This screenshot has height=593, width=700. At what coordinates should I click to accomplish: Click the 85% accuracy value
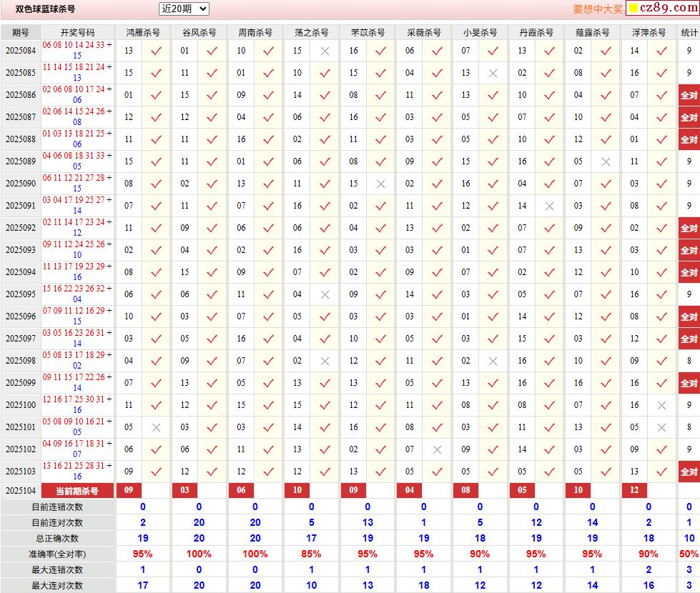(311, 554)
